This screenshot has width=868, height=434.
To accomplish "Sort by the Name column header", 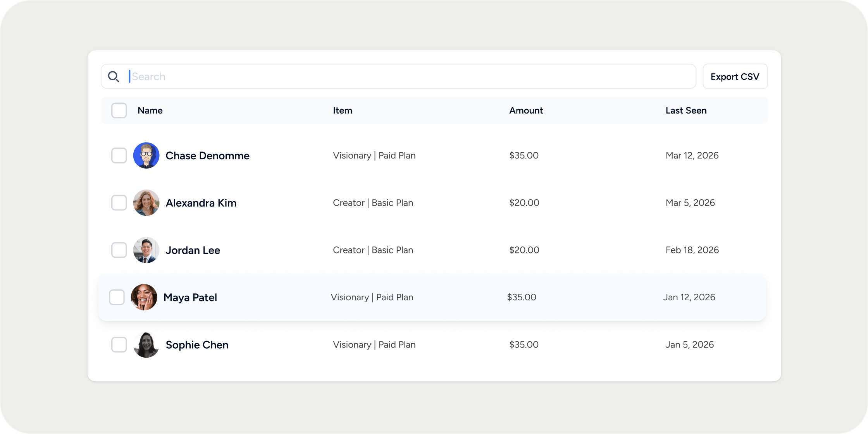I will coord(150,110).
